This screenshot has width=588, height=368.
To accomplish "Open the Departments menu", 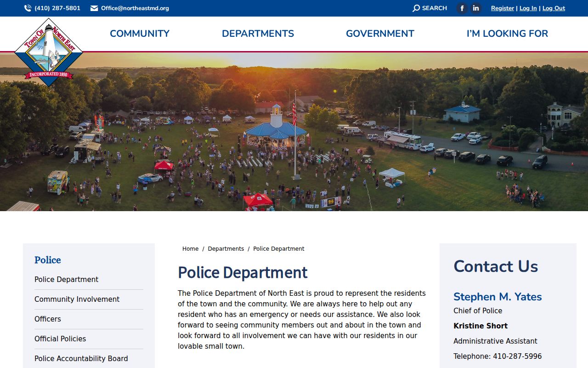I will point(258,34).
